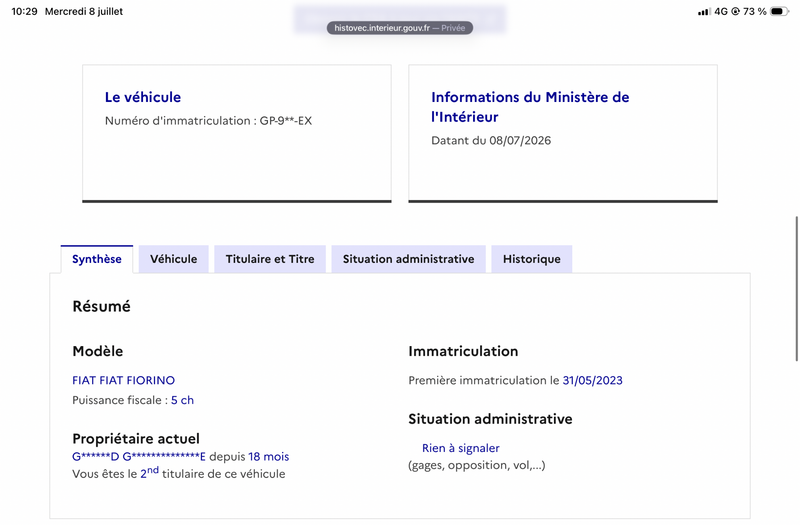
Task: Click the Immatriculation section heading
Action: point(463,351)
